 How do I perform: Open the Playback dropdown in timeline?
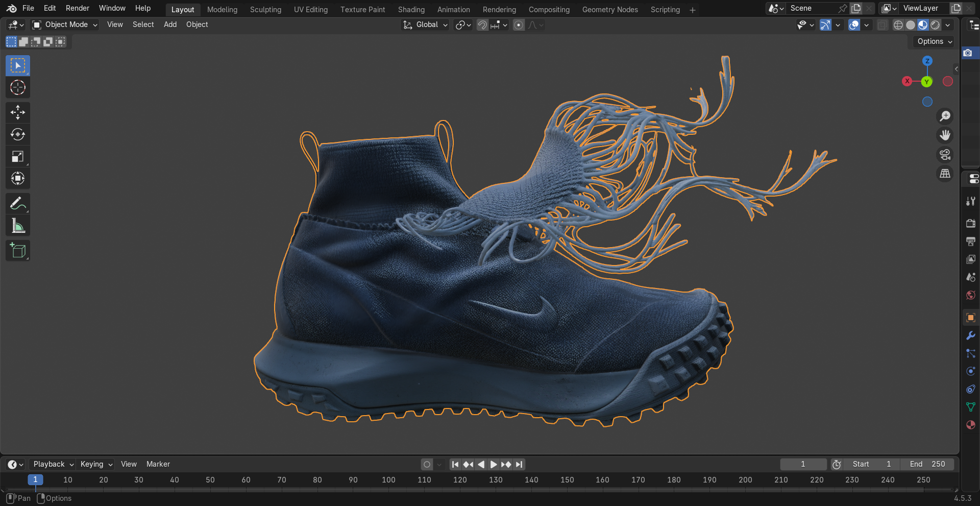(53, 464)
